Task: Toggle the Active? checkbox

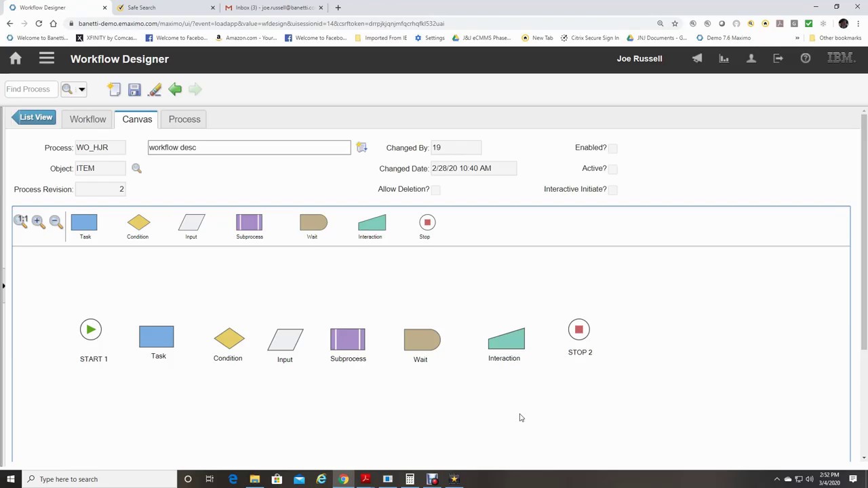Action: (x=613, y=169)
